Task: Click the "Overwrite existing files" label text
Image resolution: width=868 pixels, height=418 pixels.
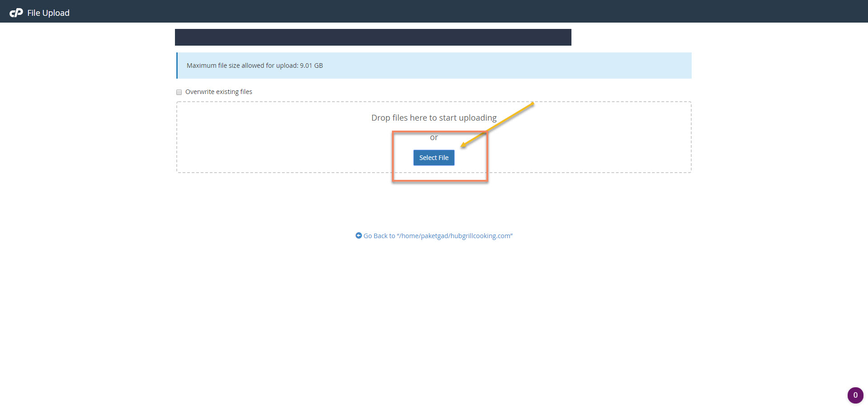Action: point(218,92)
